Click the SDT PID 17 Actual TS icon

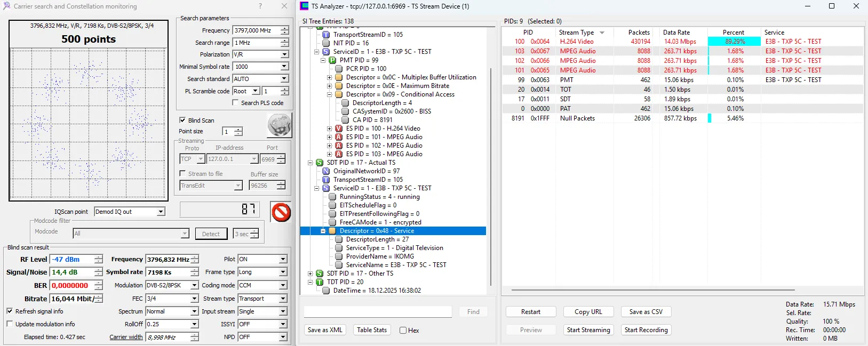(x=320, y=163)
